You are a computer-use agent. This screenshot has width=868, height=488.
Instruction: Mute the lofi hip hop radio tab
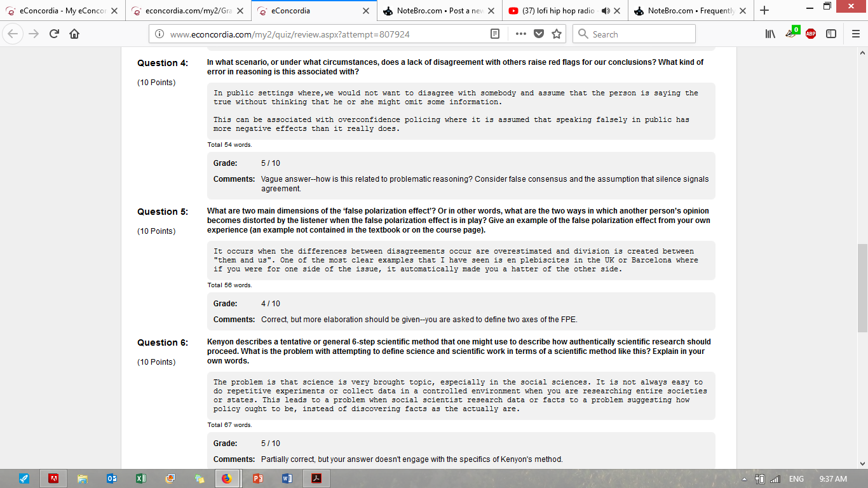[605, 11]
